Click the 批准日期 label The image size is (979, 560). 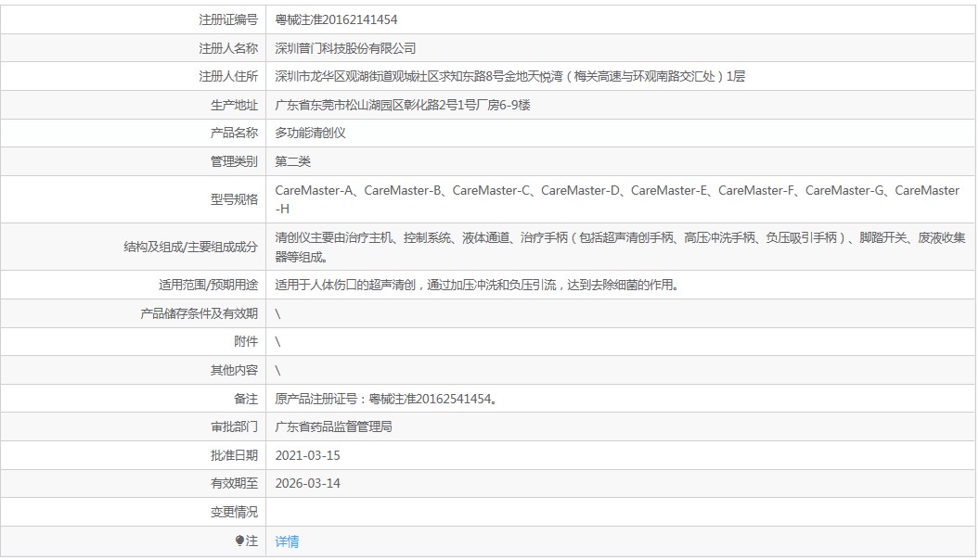(234, 455)
